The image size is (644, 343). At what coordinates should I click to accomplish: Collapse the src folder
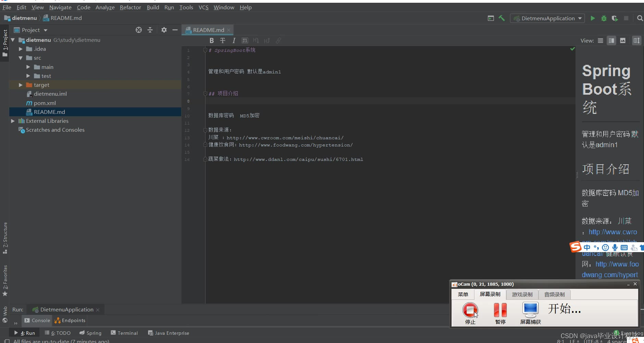point(21,58)
